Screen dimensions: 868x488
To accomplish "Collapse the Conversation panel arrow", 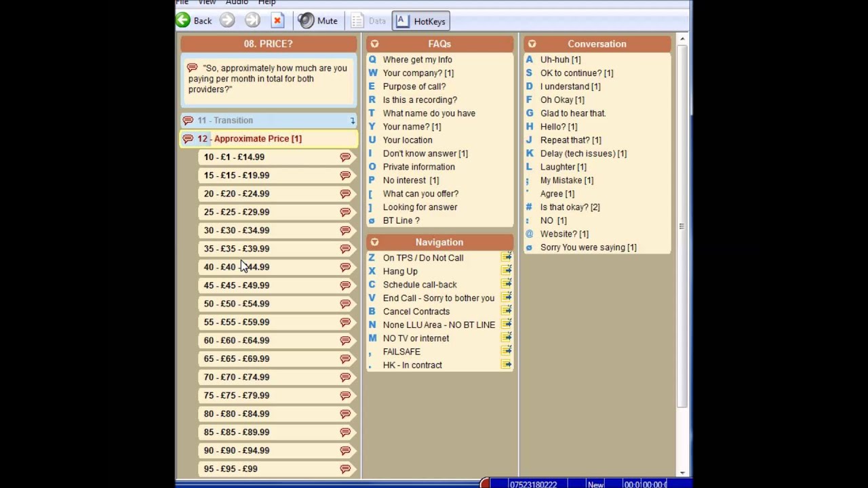I will click(532, 44).
